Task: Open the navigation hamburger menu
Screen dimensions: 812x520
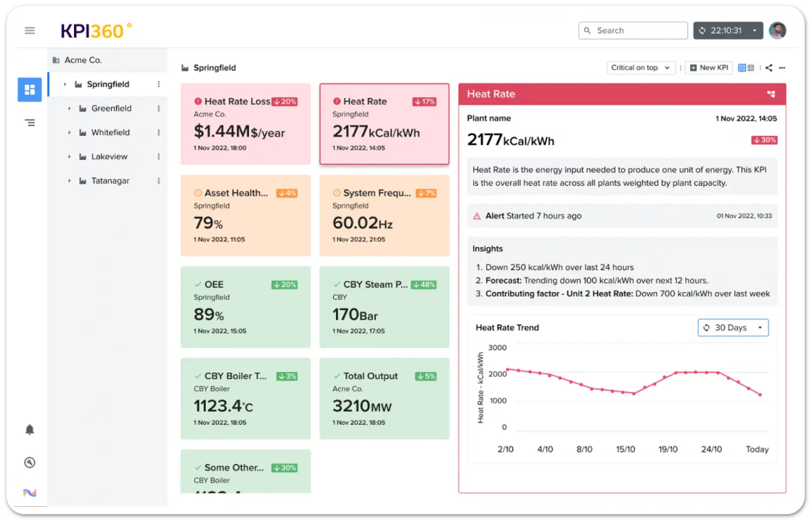Action: pos(29,30)
